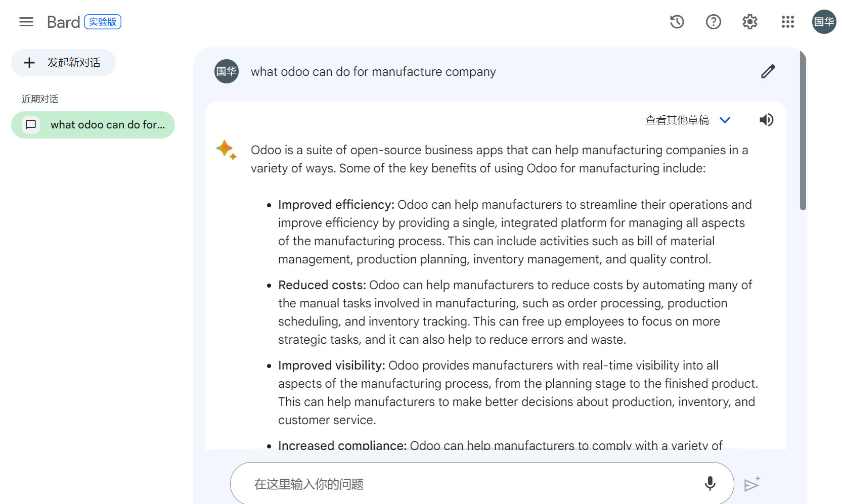Listen to response with speaker icon
This screenshot has height=504, width=842.
click(766, 120)
